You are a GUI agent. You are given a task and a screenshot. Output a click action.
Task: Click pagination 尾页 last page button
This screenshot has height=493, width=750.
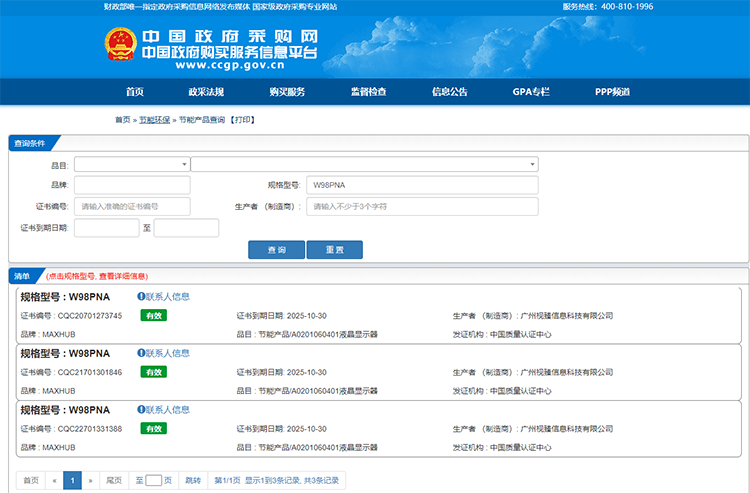tap(114, 480)
